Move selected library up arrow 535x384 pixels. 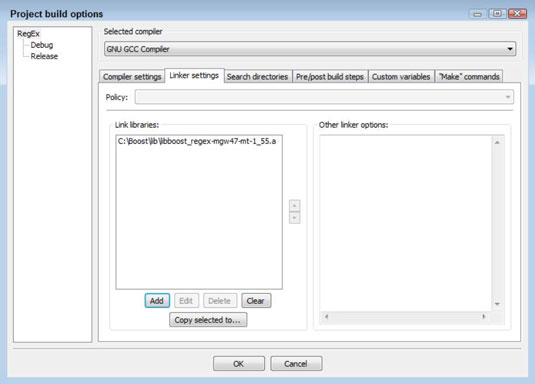(x=294, y=206)
